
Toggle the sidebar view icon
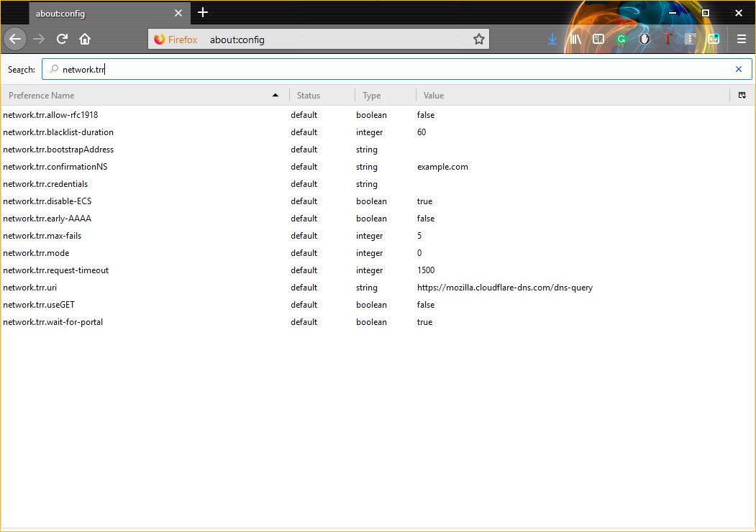[x=598, y=40]
